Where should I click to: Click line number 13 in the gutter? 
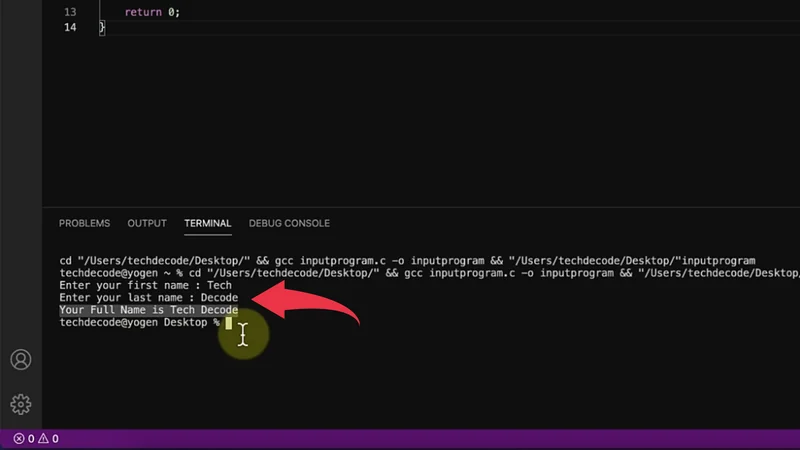pos(69,11)
